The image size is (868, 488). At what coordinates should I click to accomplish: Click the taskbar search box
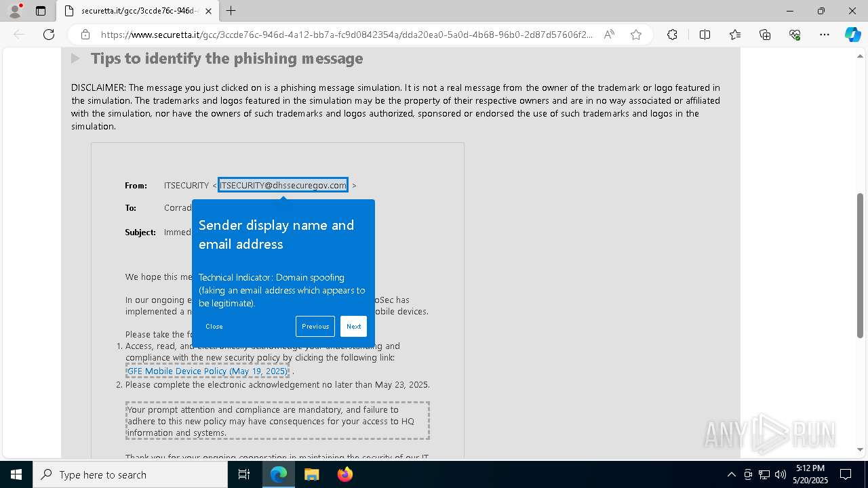pyautogui.click(x=130, y=474)
